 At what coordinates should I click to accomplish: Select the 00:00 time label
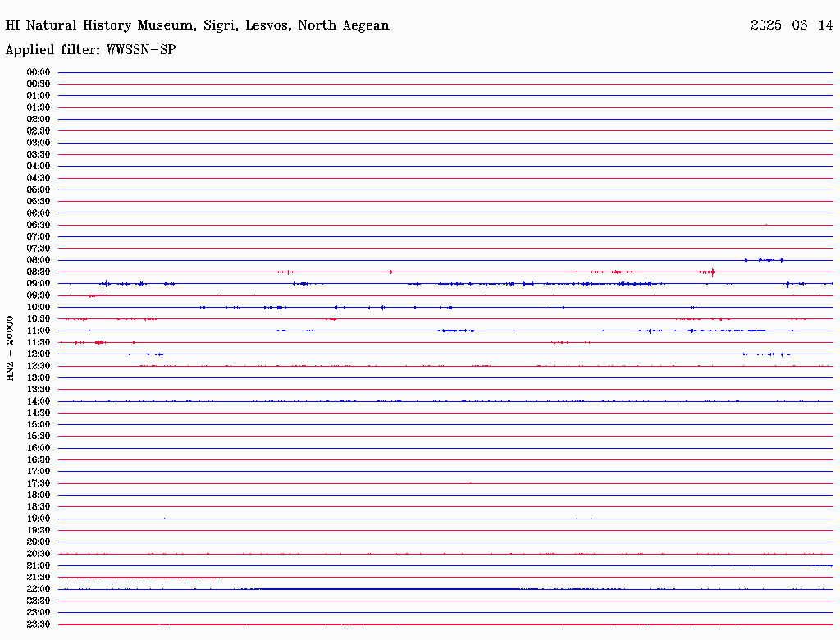[x=39, y=72]
